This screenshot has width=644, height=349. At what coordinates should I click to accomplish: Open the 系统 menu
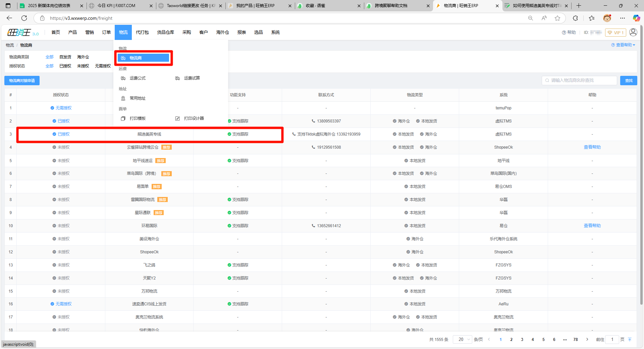275,33
